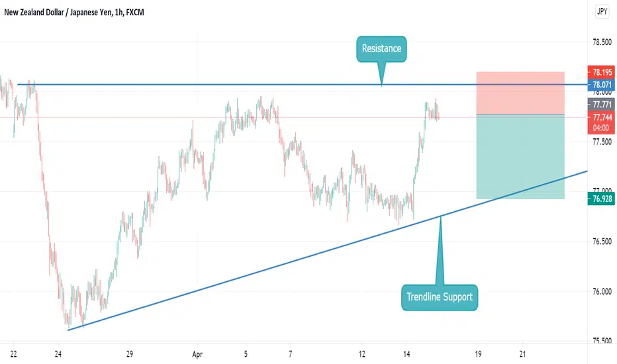
Task: Click the Apr label on time axis
Action: tap(197, 354)
